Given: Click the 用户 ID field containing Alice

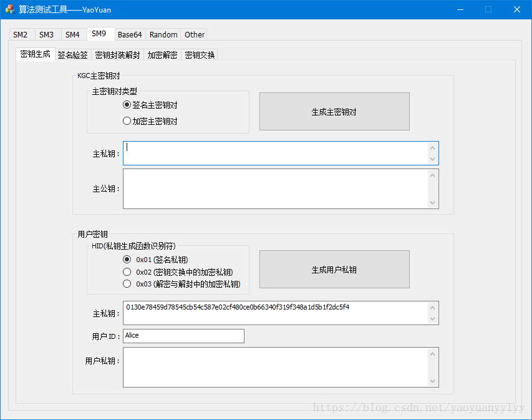Looking at the screenshot, I should [x=183, y=336].
